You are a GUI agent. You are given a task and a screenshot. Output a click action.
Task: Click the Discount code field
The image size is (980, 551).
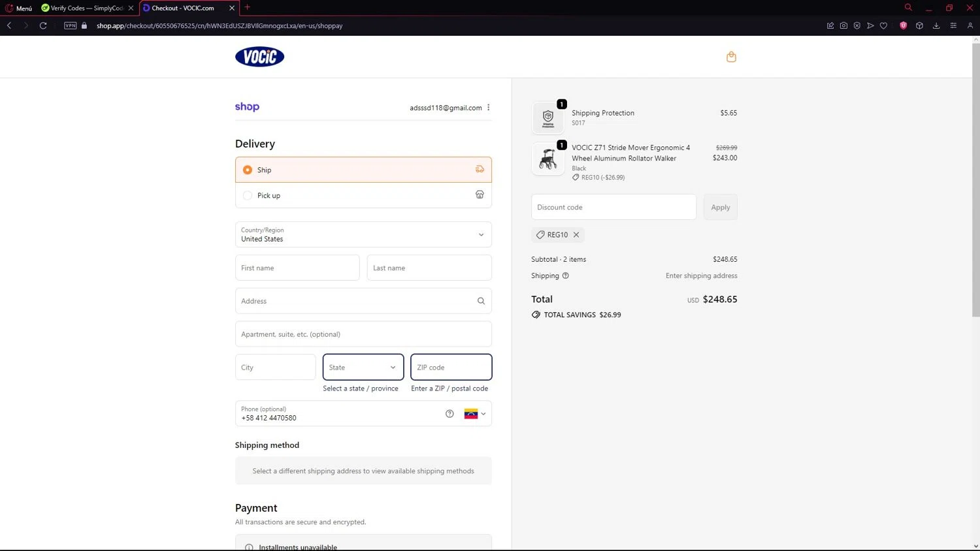(x=613, y=207)
